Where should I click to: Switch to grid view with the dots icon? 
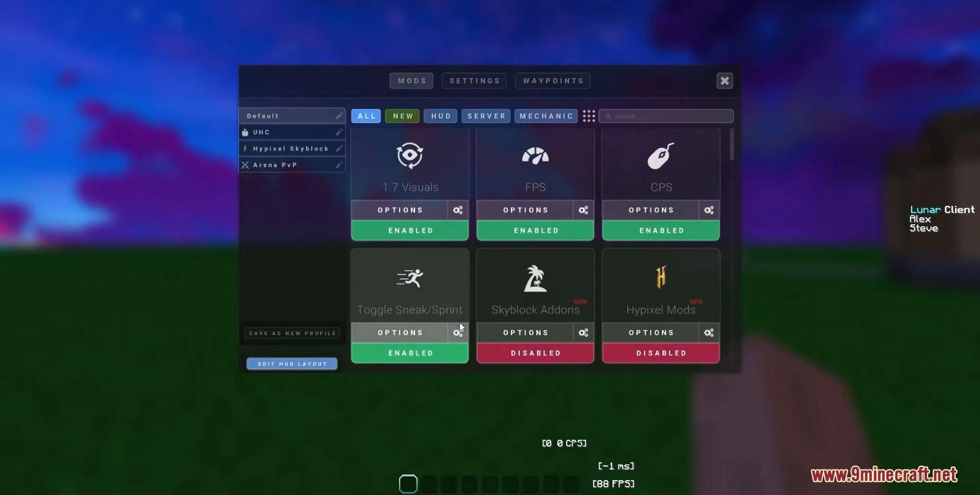pyautogui.click(x=589, y=116)
